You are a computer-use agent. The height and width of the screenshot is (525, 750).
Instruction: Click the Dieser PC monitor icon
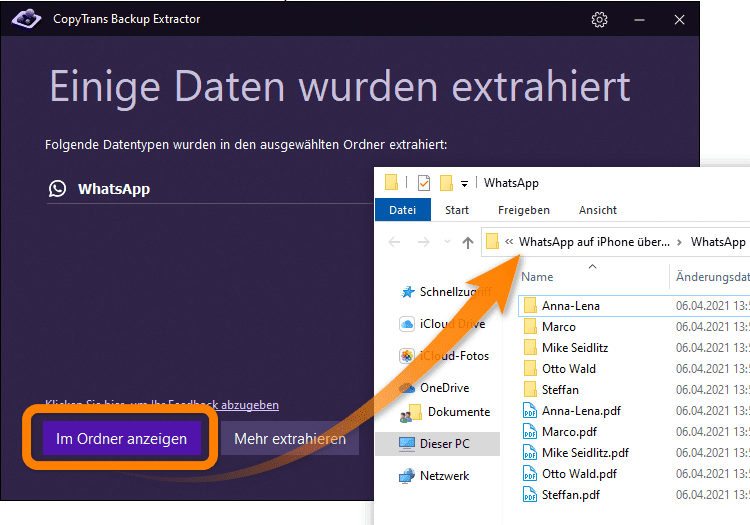point(407,444)
